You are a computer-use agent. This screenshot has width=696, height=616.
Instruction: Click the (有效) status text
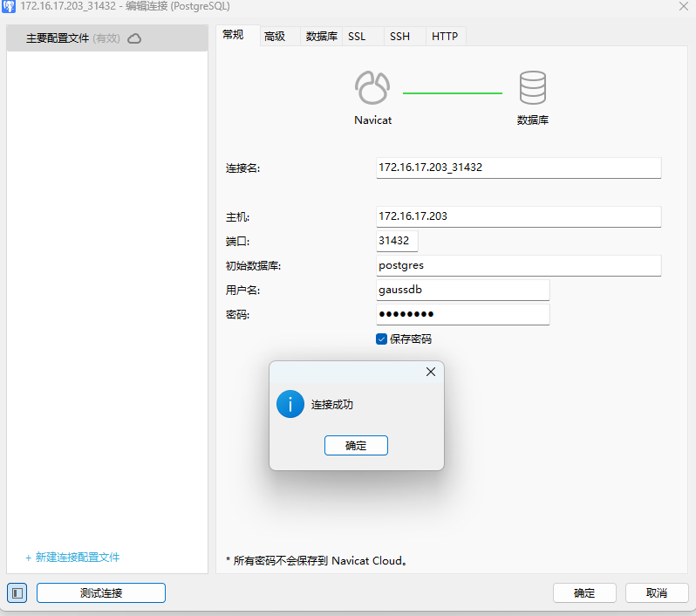[x=106, y=38]
